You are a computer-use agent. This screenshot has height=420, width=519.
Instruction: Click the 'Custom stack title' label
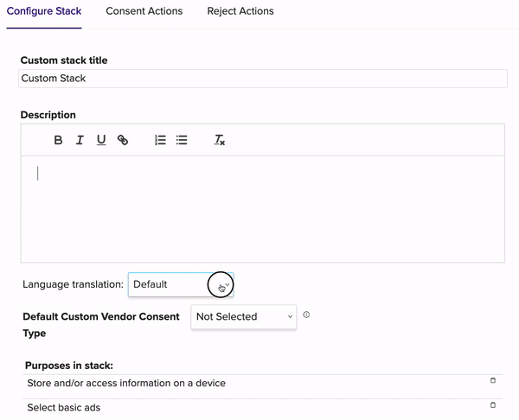coord(64,60)
